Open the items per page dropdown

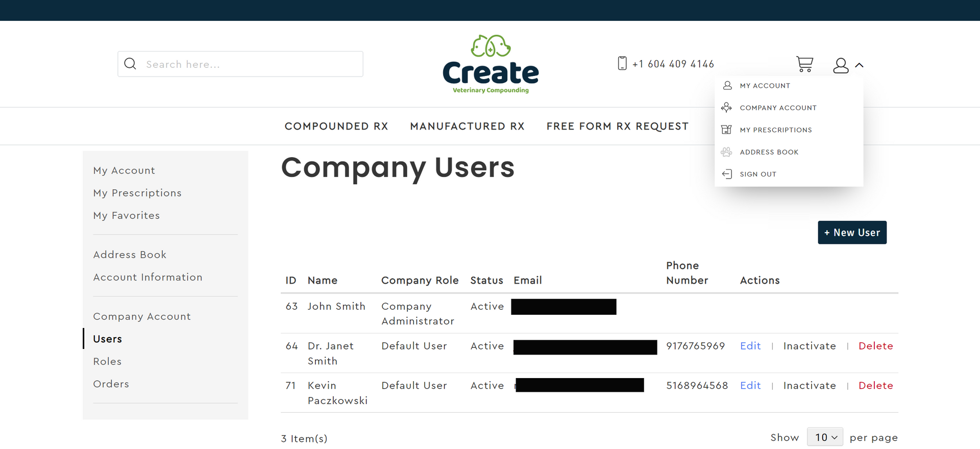825,437
